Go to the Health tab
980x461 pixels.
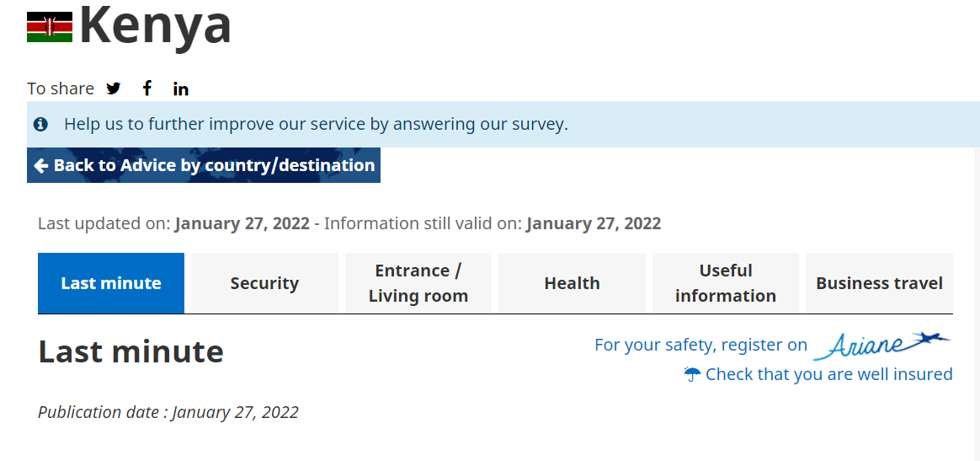572,283
